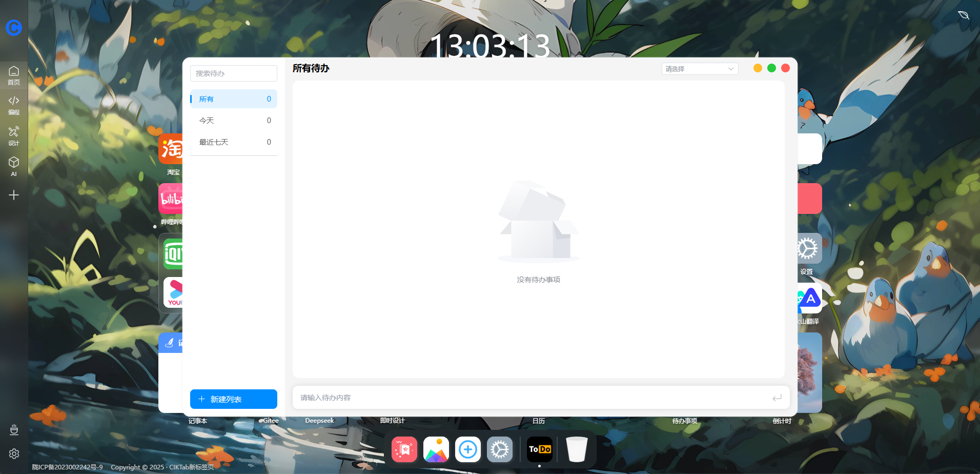
Task: Select the 所有 list filter
Action: click(234, 99)
